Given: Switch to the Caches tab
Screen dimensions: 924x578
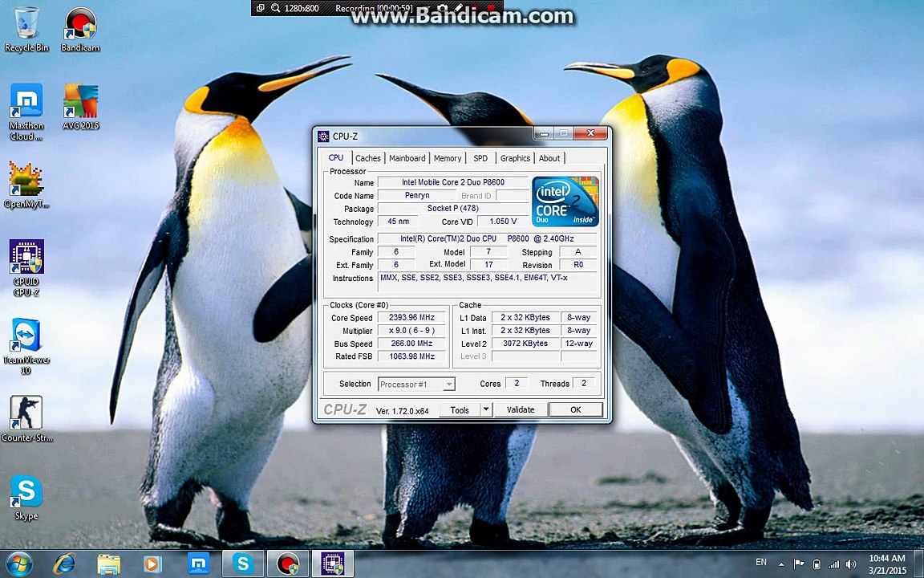Looking at the screenshot, I should pyautogui.click(x=367, y=158).
